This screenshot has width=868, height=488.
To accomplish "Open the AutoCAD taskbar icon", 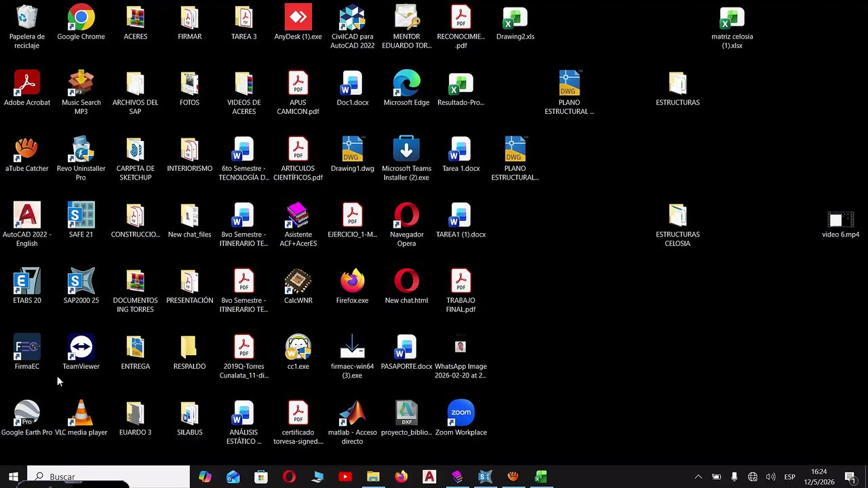I will pos(429,476).
